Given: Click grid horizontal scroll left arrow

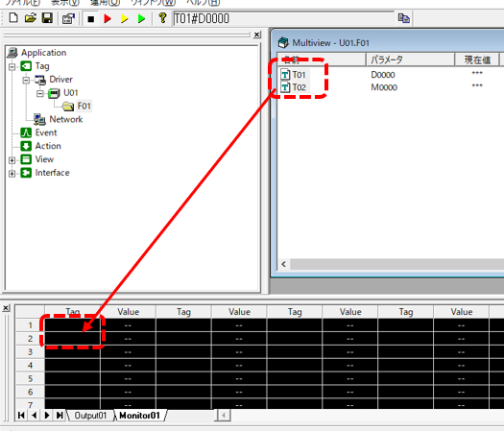Looking at the screenshot, I should point(224,416).
